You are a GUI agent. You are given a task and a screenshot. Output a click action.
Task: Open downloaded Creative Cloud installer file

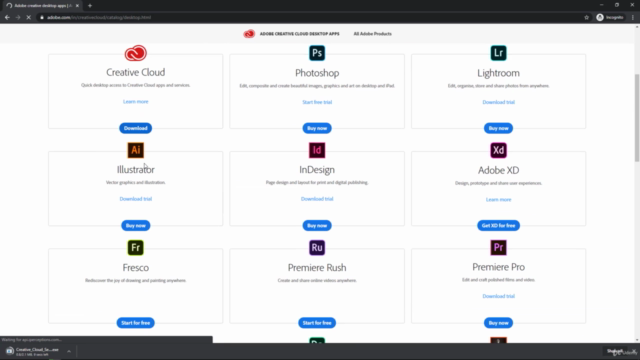(33, 351)
